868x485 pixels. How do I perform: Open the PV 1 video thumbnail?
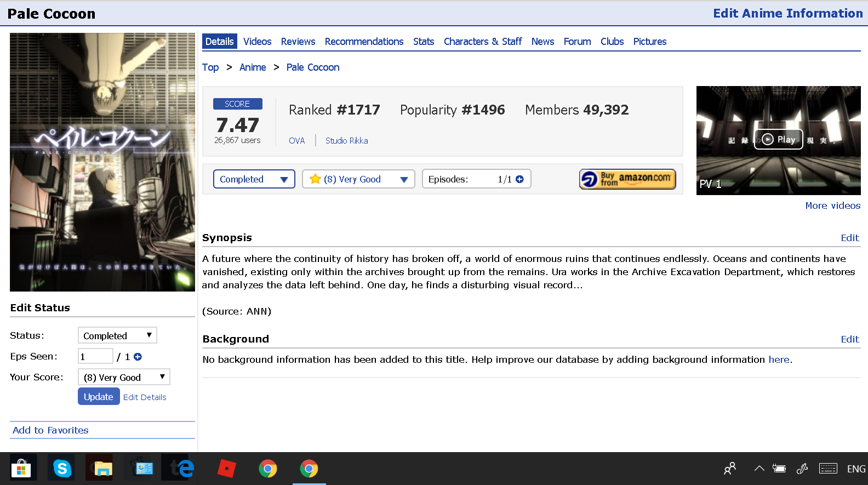pyautogui.click(x=779, y=140)
